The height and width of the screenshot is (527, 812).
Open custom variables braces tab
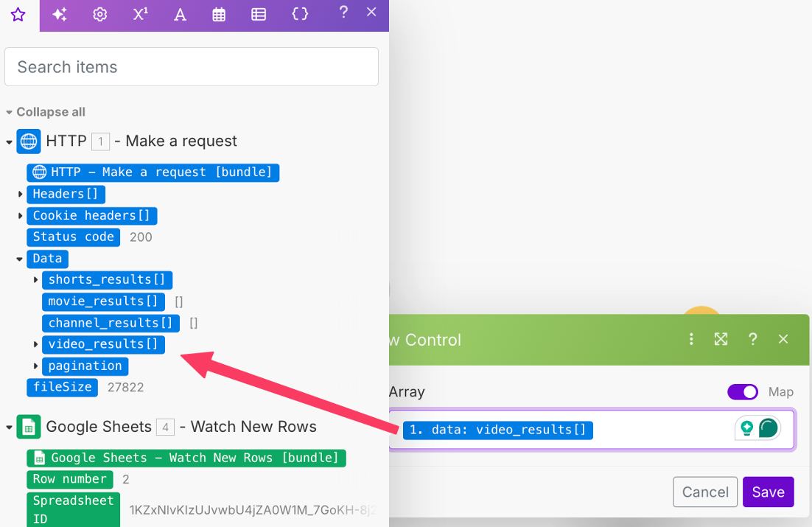[300, 14]
